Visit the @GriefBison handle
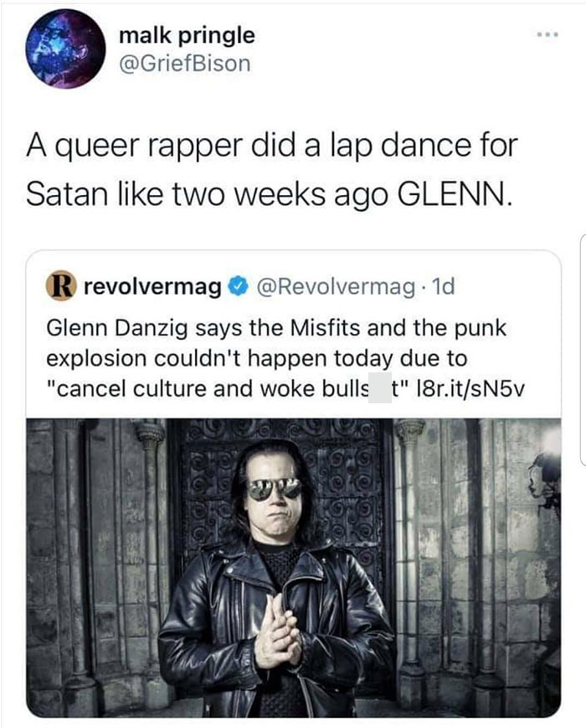The height and width of the screenshot is (728, 586). coord(185,64)
